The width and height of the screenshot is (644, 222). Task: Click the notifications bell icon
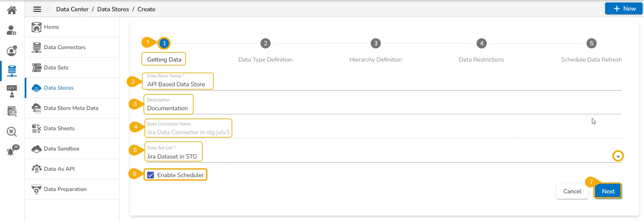click(12, 151)
